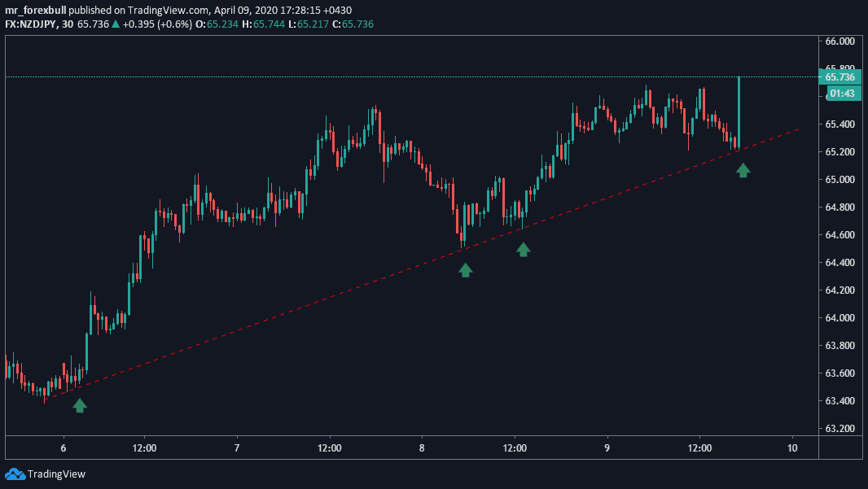Select the green arrow left of 12:00 on day 8
Viewport: 868px width, 489px height.
coord(524,249)
